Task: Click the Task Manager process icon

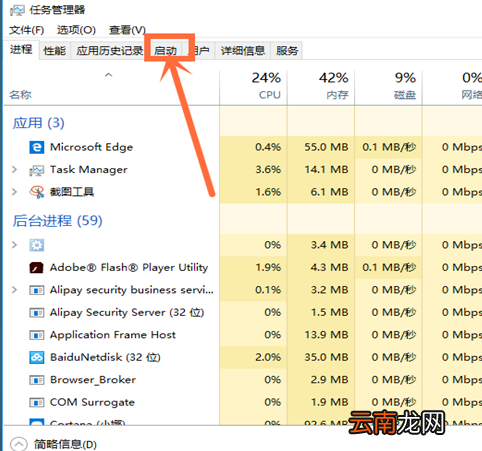Action: pos(37,170)
